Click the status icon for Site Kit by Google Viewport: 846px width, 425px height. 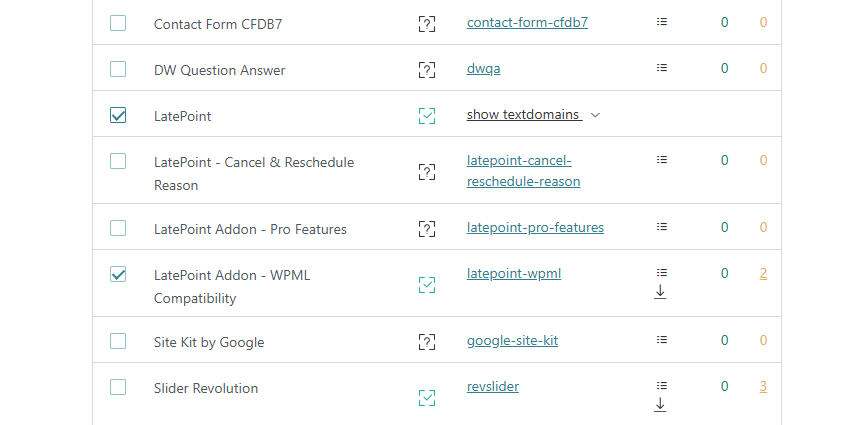[427, 342]
